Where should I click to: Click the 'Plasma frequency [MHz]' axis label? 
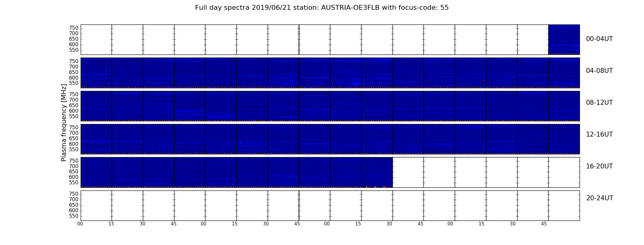coord(64,123)
